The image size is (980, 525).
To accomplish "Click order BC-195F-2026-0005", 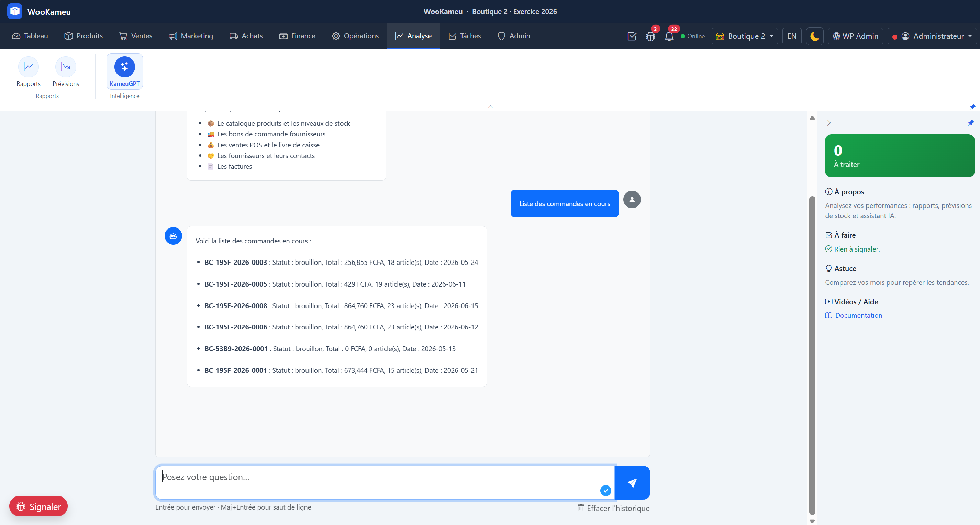I will 235,284.
